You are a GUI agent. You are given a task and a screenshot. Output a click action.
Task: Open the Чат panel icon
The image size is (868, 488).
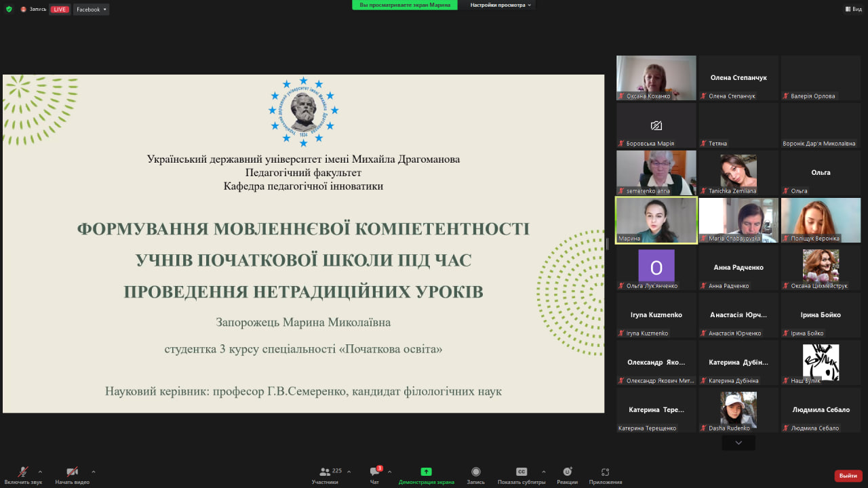point(374,474)
